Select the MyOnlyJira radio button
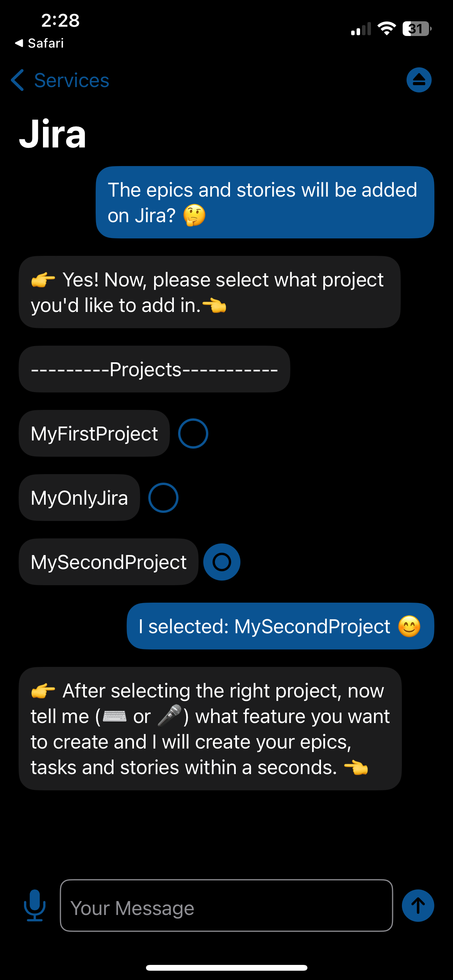The image size is (453, 980). (163, 498)
